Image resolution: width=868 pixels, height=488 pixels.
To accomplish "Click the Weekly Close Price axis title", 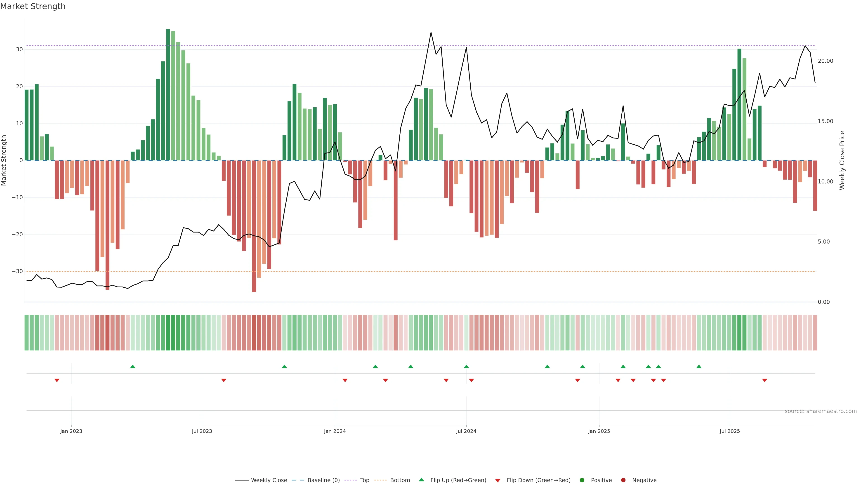I will pos(842,160).
